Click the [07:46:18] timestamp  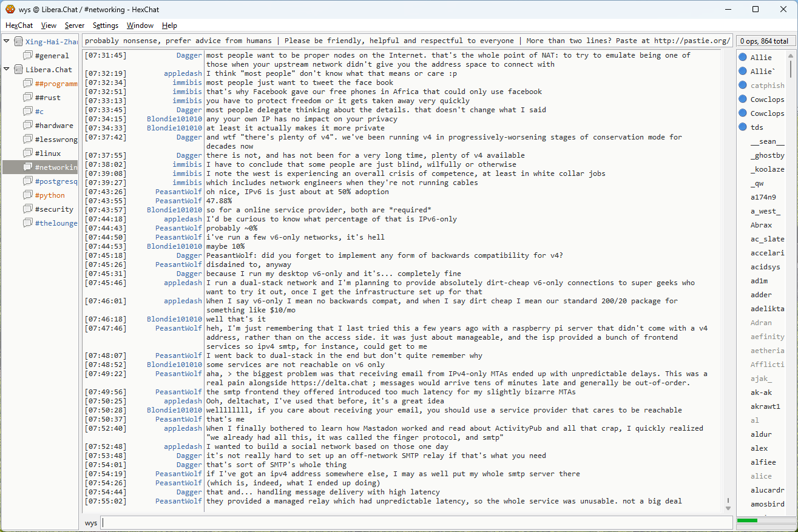pyautogui.click(x=106, y=319)
